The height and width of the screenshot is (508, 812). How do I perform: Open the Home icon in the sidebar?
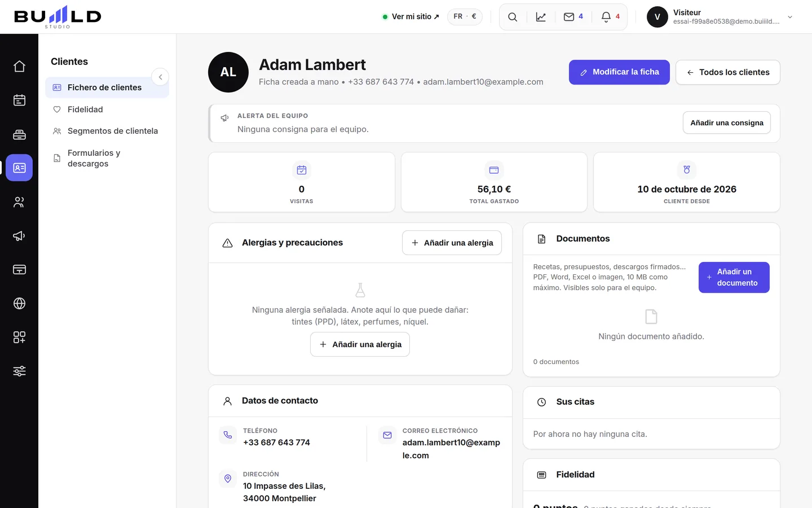(19, 67)
